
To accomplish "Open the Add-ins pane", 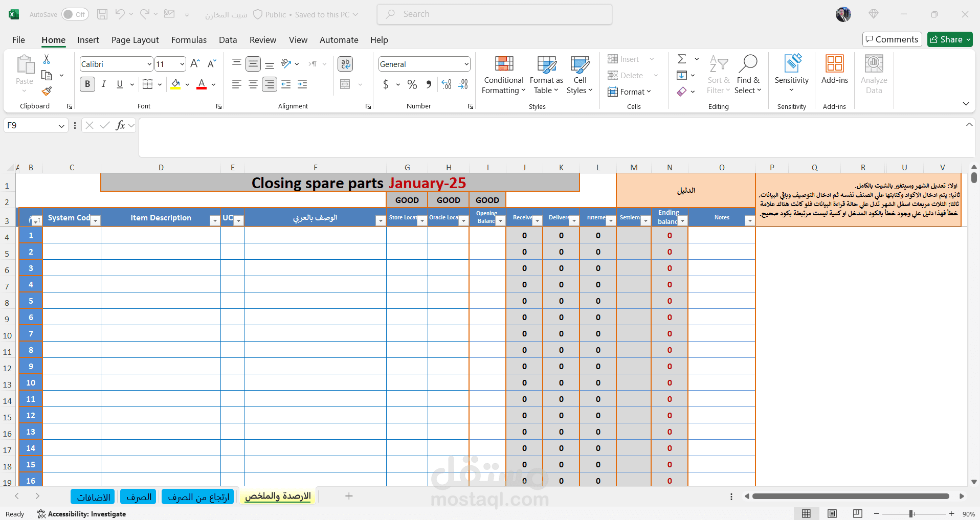I will tap(835, 70).
